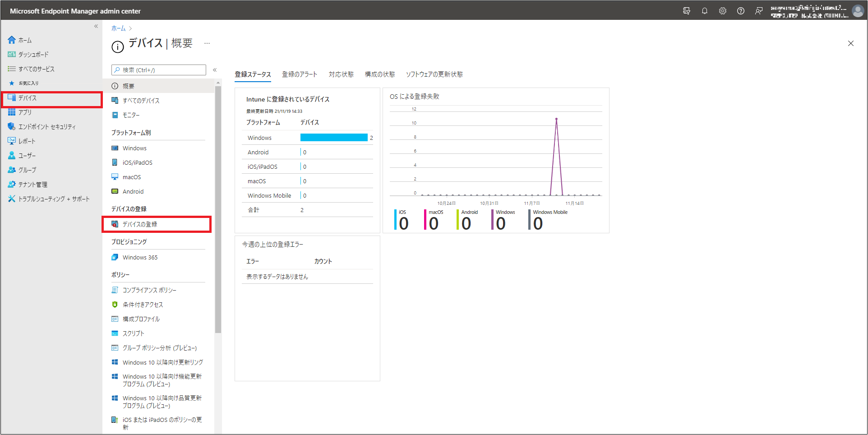Open the directory and subscription filter icon
The width and height of the screenshot is (868, 435).
point(687,11)
